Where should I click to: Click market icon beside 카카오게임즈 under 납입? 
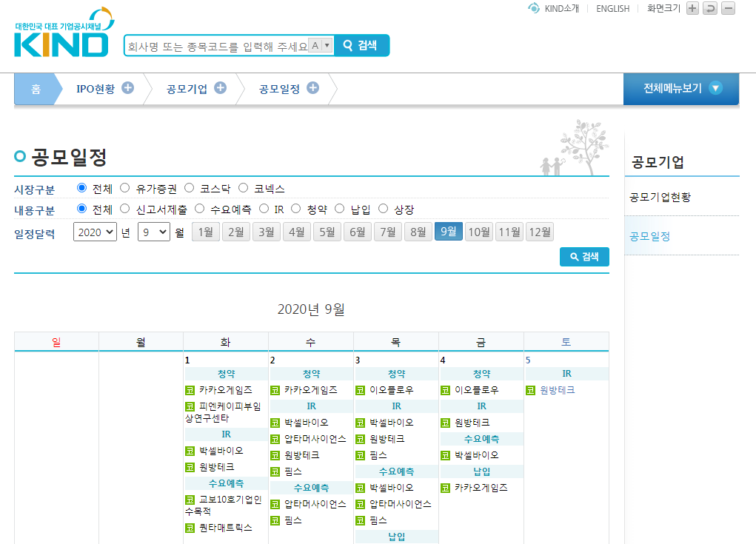tap(446, 488)
